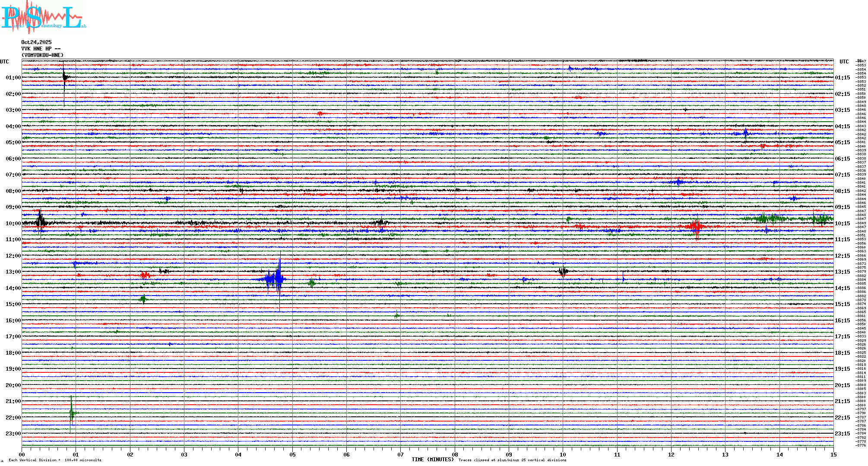Click the black spike near 01:00 trace
Viewport: 868px width, 466px height.
[x=64, y=78]
